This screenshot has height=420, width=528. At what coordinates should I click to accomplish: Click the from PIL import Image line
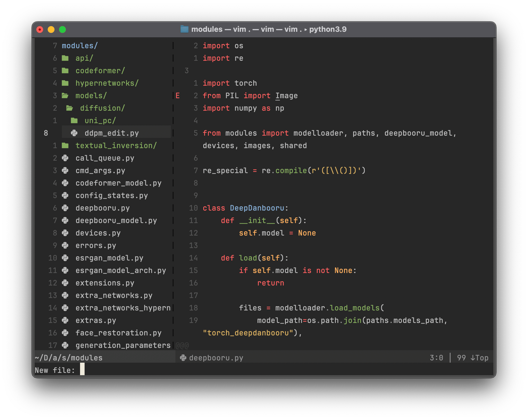coord(250,96)
